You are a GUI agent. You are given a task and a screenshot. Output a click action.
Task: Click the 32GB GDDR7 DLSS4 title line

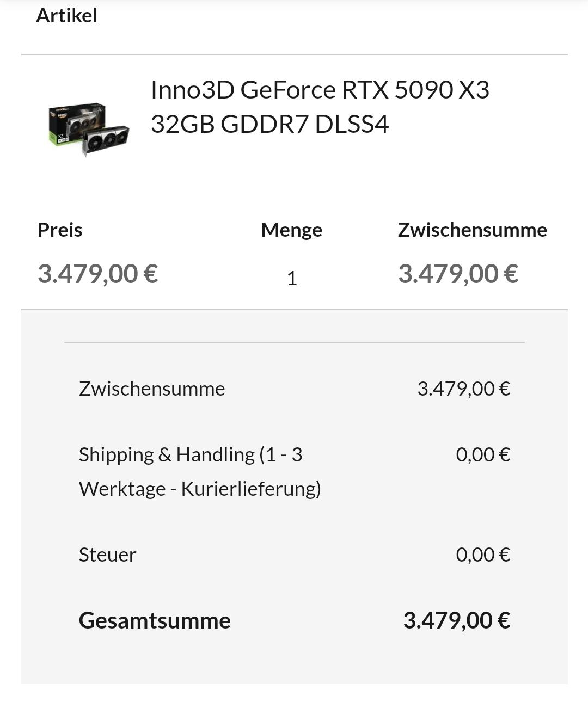coord(269,124)
